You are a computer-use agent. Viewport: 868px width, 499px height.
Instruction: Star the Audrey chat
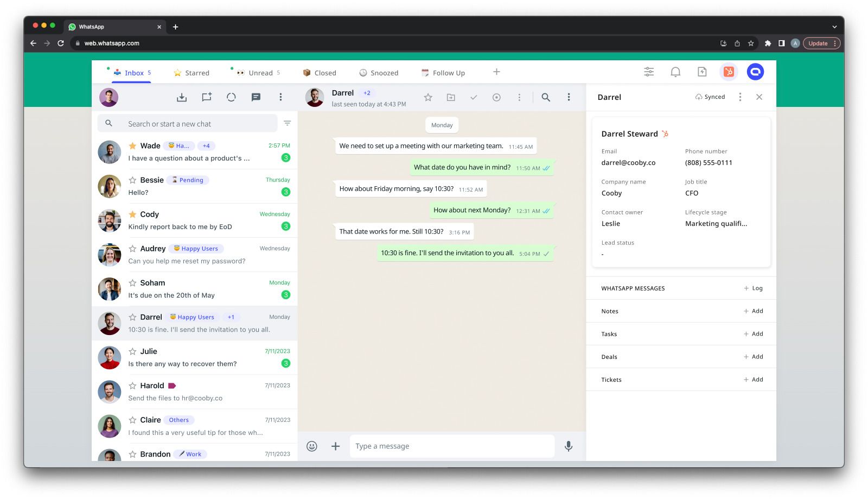[132, 248]
